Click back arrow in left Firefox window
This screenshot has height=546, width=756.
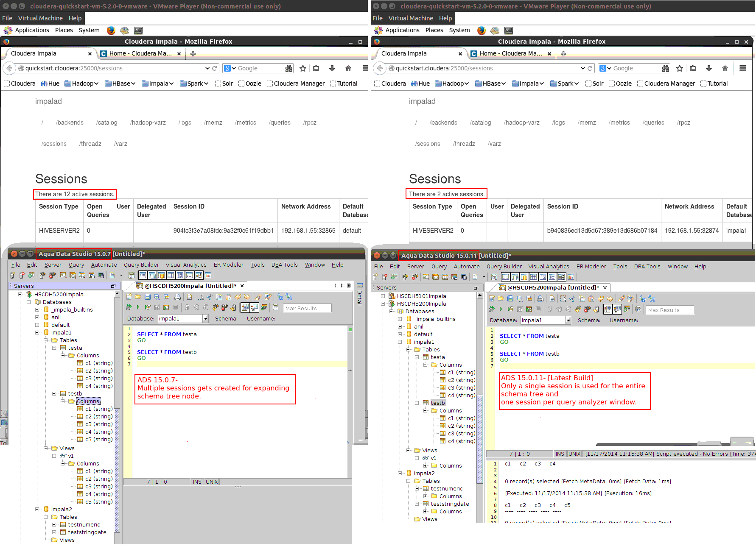(9, 68)
